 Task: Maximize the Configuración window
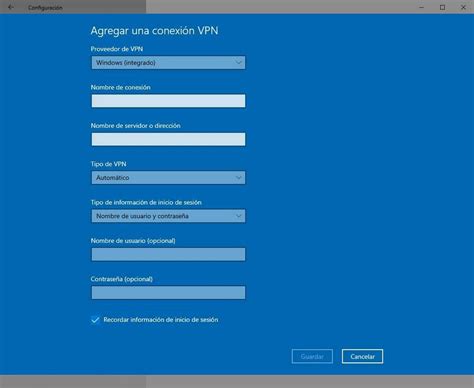[442, 7]
